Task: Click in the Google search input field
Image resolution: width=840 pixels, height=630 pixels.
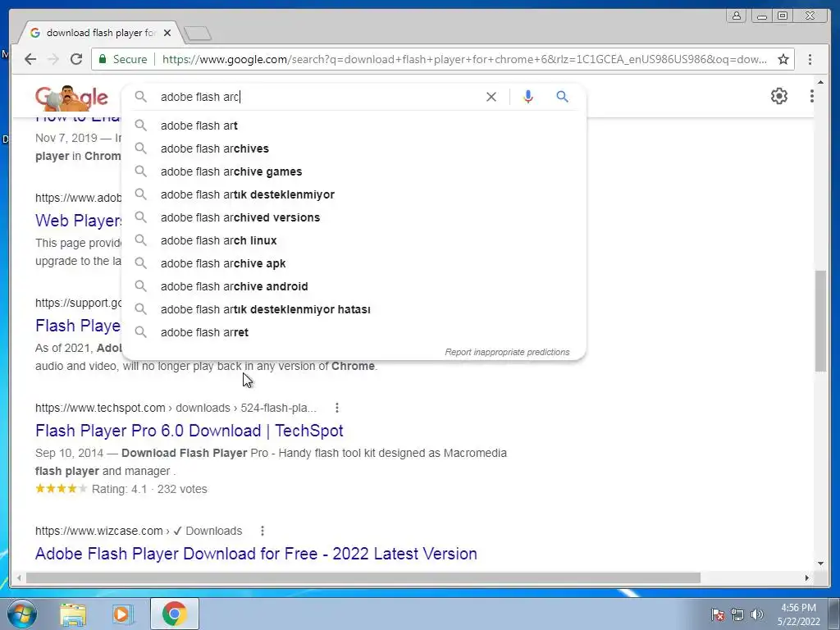Action: tap(319, 97)
